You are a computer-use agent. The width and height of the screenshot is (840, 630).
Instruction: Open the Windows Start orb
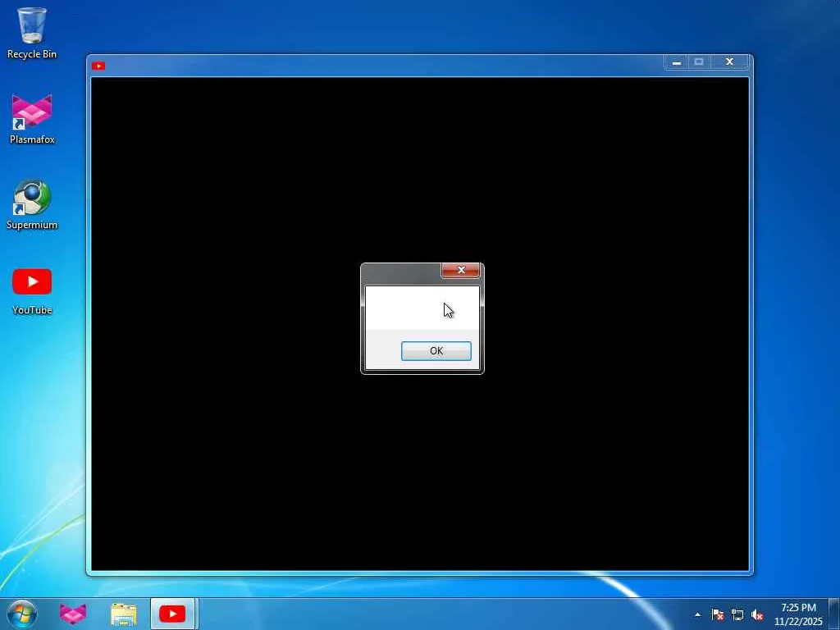22,614
